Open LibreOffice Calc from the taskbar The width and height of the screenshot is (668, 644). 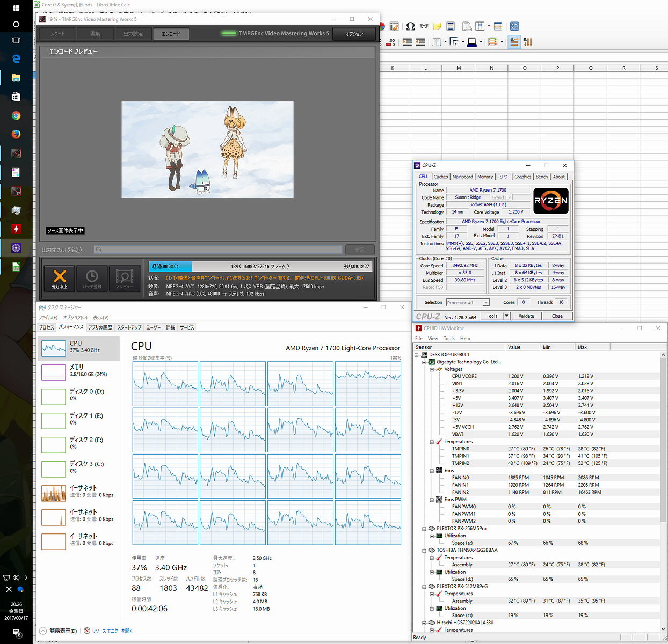click(x=16, y=267)
